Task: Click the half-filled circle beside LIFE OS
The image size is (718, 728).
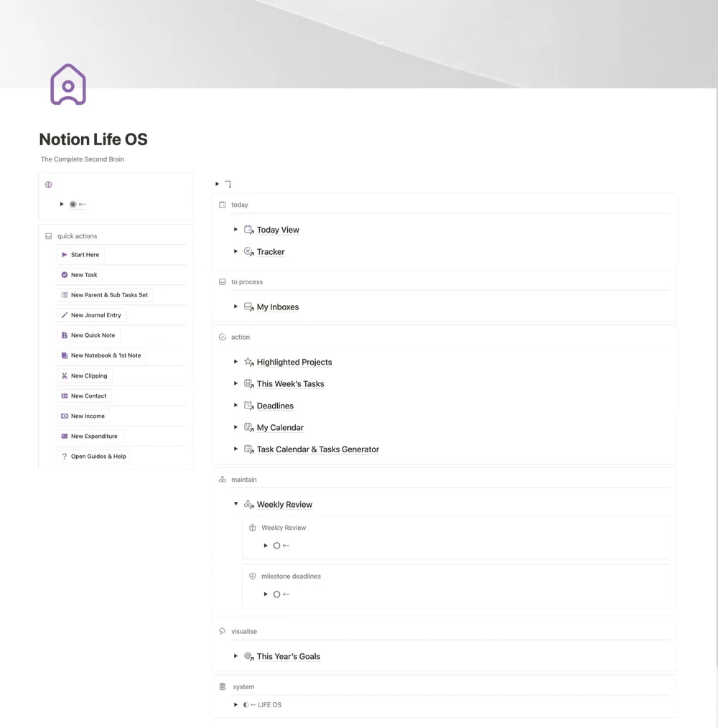Action: (x=246, y=704)
